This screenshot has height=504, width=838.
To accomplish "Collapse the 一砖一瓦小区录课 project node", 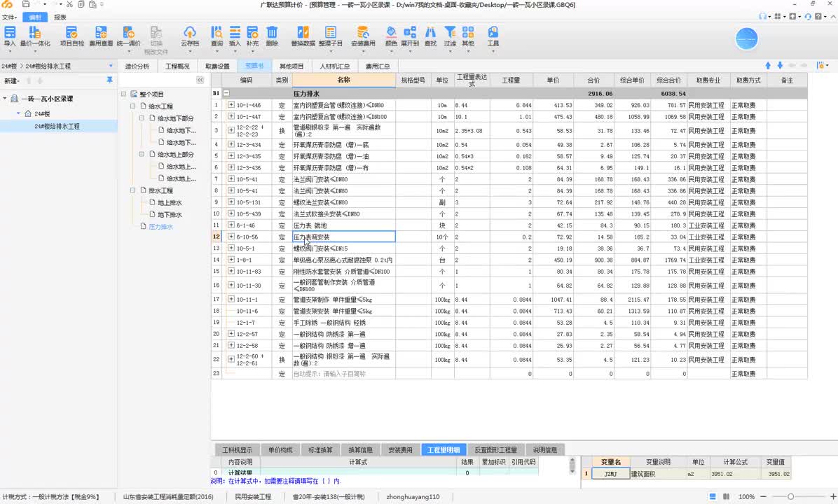I will 5,99.
